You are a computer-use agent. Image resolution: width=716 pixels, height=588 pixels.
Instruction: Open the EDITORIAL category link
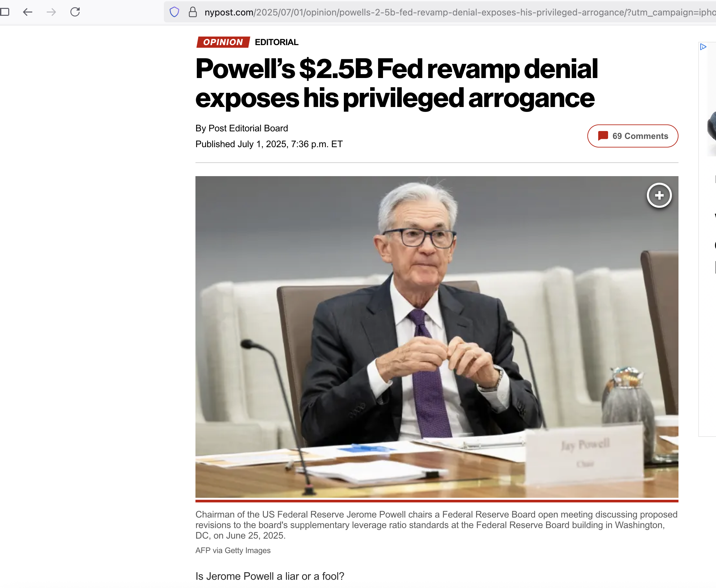pos(276,42)
